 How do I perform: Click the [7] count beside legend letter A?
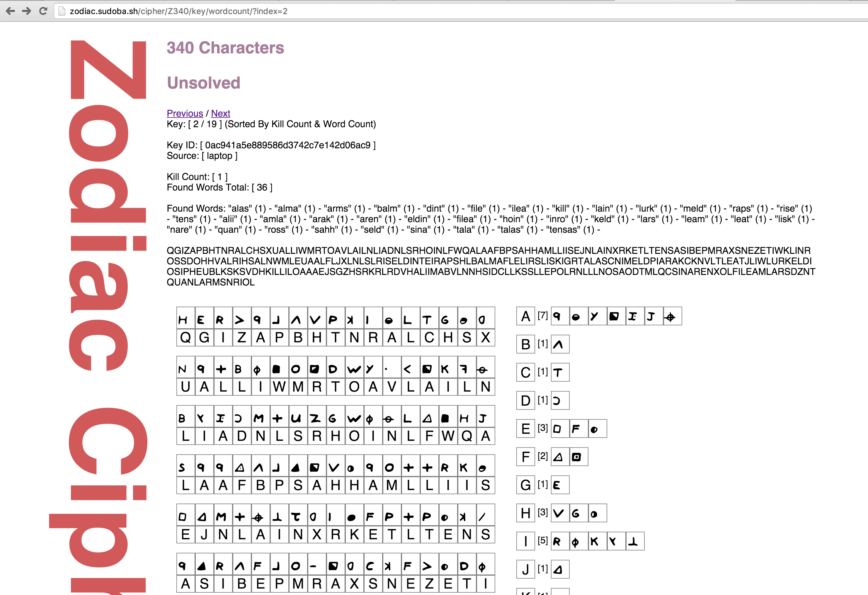point(543,316)
